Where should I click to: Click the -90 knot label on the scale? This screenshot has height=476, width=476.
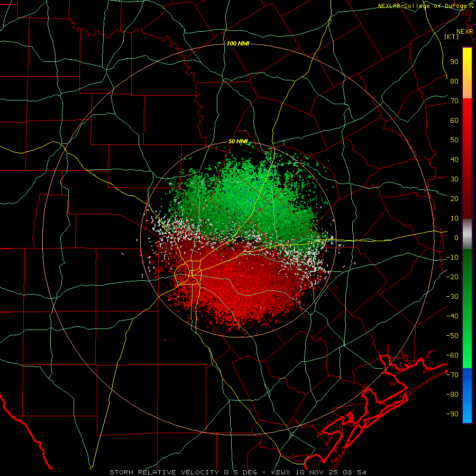pos(452,414)
